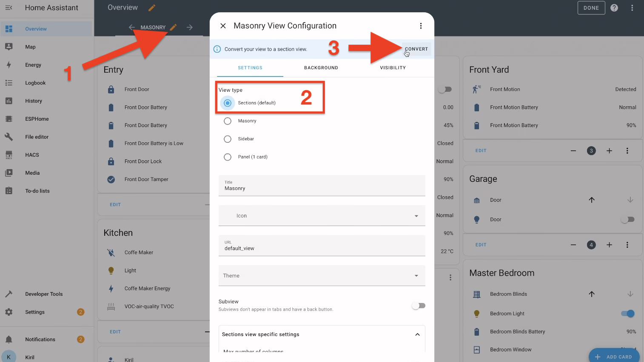Image resolution: width=644 pixels, height=362 pixels.
Task: Open ESPHome from the sidebar
Action: click(x=46, y=119)
